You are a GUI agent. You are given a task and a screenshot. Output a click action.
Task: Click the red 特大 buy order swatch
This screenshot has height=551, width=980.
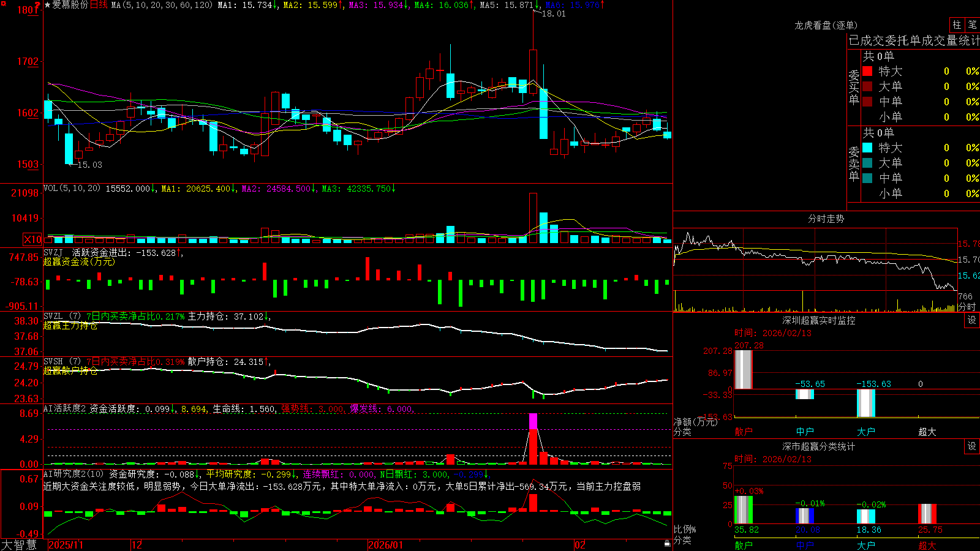[867, 71]
